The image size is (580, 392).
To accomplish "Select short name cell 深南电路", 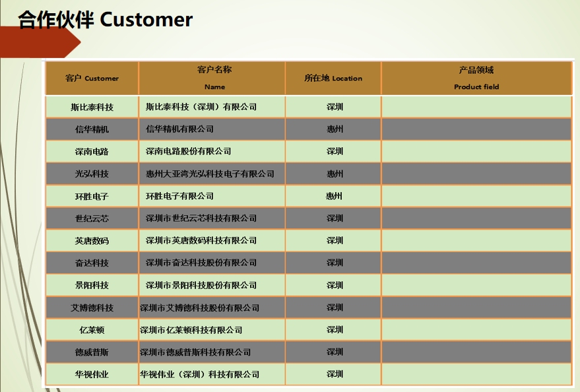I will pos(92,152).
